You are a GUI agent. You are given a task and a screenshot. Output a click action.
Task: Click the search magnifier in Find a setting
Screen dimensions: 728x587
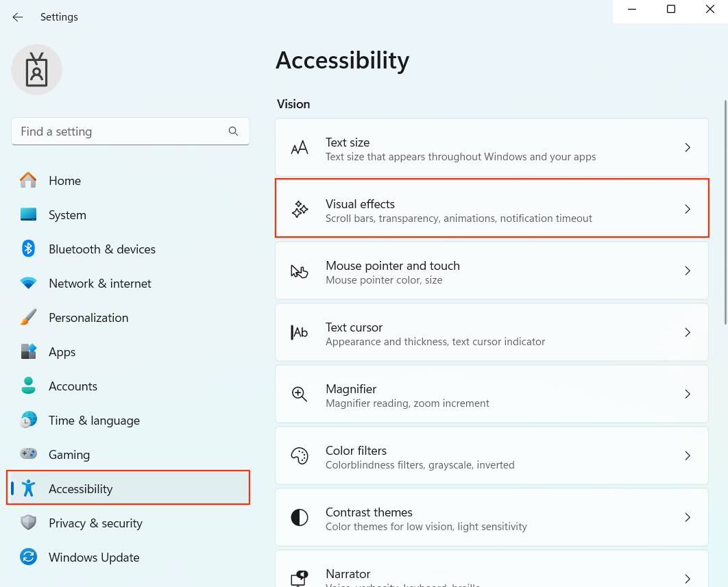click(234, 132)
